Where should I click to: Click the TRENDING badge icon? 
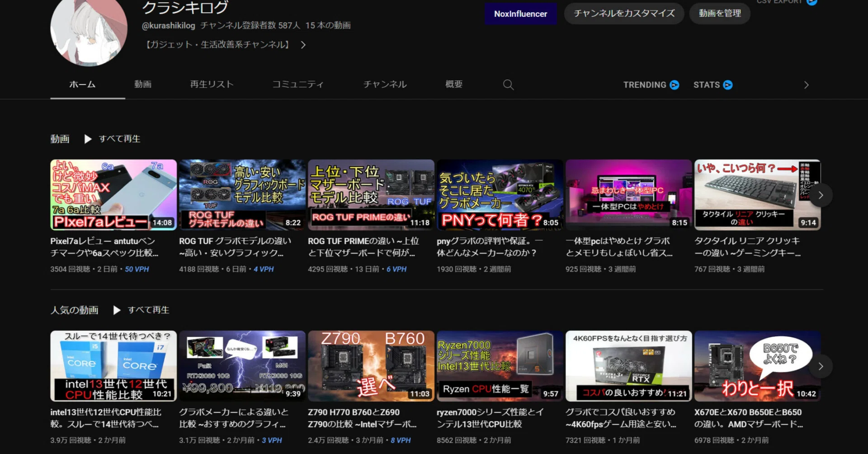pos(674,85)
